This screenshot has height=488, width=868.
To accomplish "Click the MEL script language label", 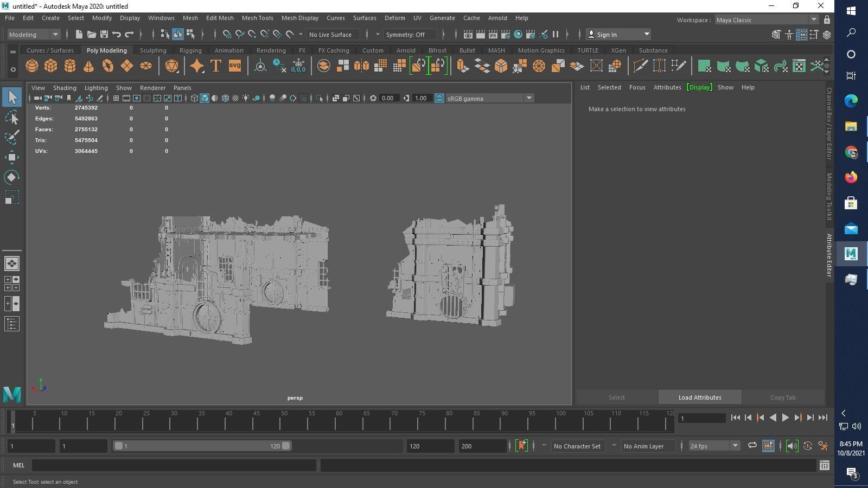I will [x=18, y=465].
